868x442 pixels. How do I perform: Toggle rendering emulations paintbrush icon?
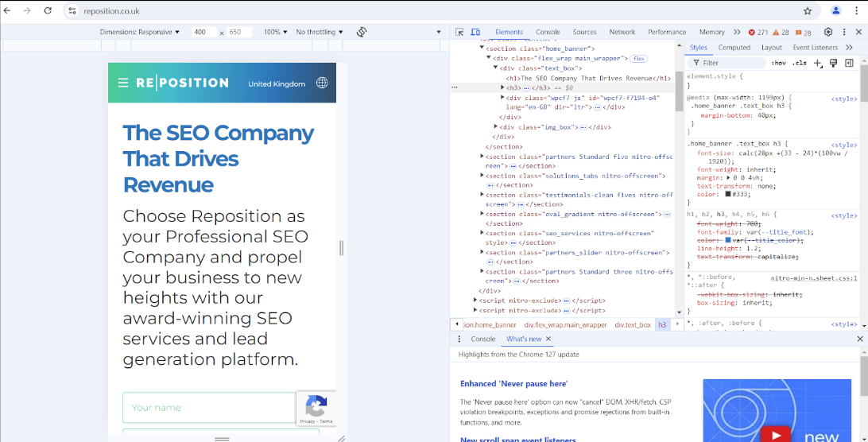833,63
